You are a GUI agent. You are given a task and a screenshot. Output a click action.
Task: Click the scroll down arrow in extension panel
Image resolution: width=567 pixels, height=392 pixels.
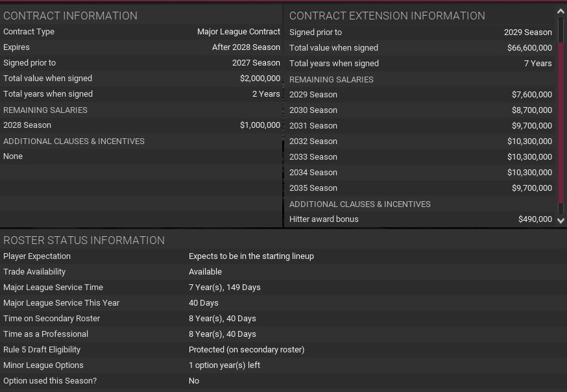click(561, 221)
